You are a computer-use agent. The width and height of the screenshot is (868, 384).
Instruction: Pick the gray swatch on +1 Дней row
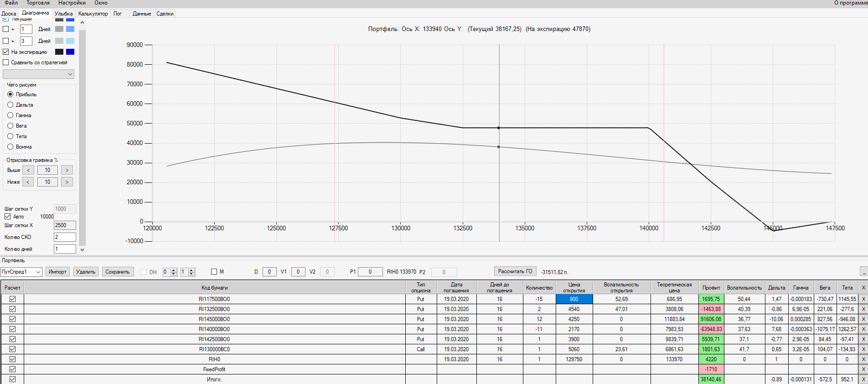pos(59,29)
